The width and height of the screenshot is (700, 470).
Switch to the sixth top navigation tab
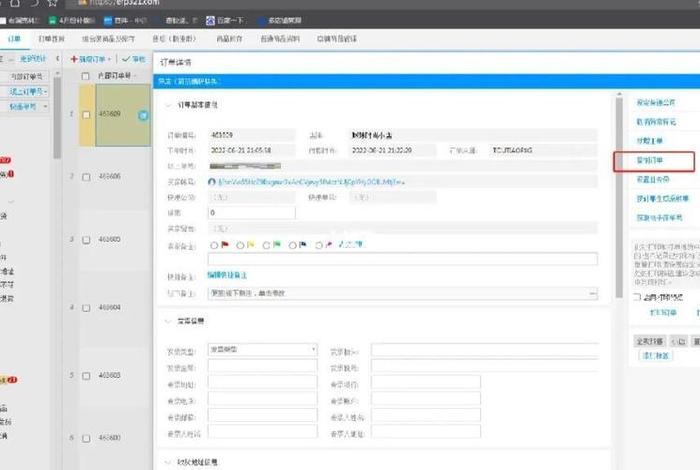click(280, 39)
